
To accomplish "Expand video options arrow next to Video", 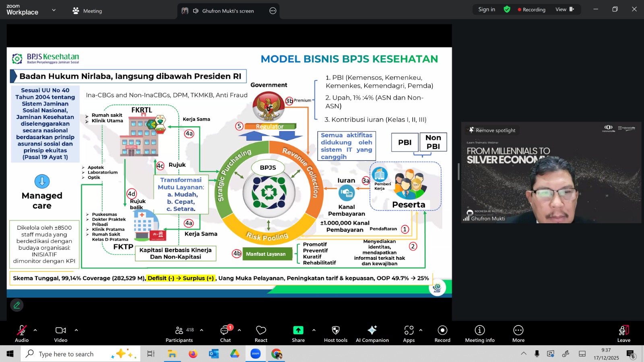I will 76,330.
